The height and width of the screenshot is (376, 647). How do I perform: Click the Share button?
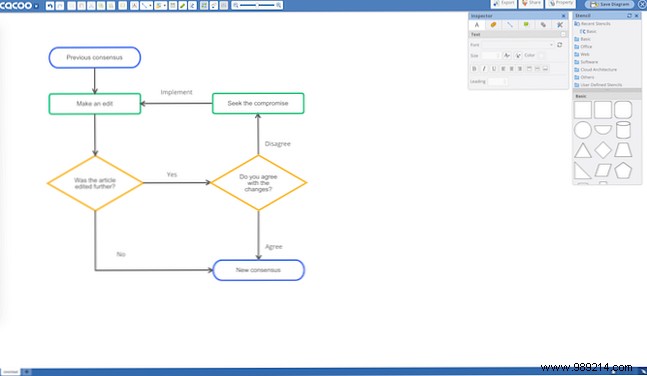(531, 3)
